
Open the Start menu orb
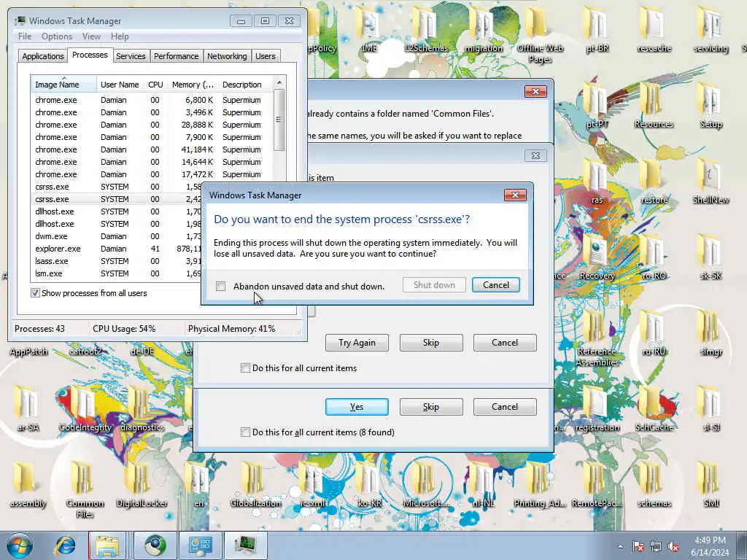[20, 545]
